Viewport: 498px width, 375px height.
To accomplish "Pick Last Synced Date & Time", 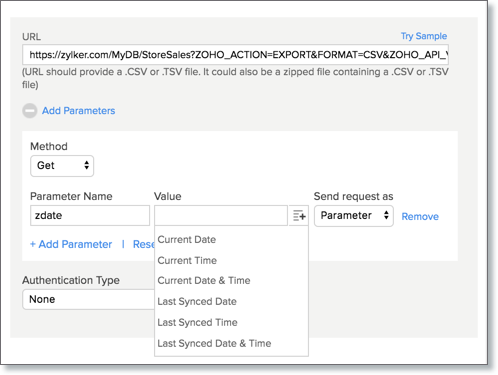I will click(x=214, y=343).
